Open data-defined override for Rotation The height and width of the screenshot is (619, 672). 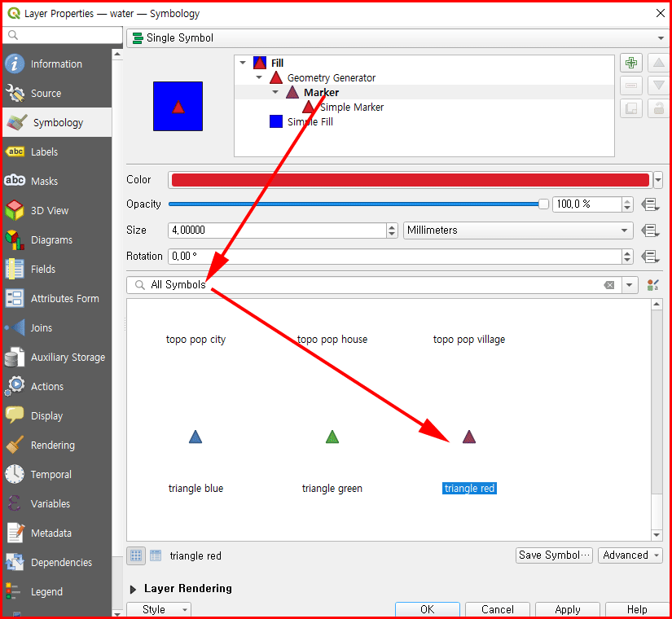pos(650,257)
